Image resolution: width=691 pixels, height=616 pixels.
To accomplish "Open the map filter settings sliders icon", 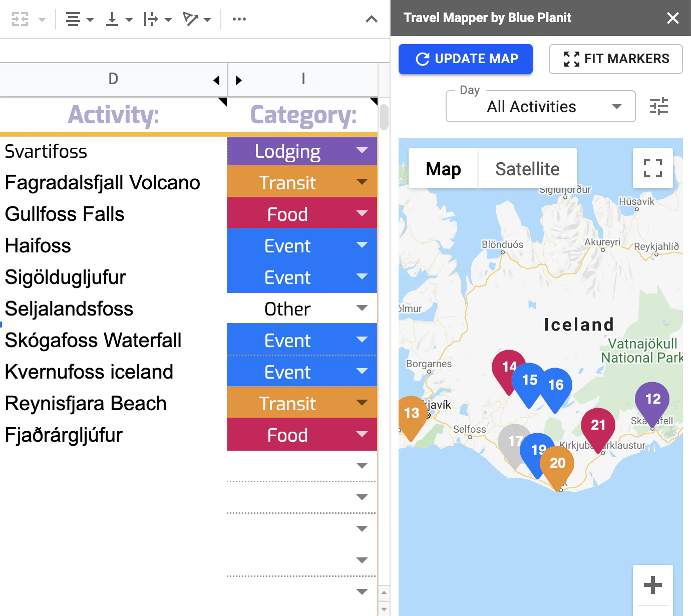I will click(659, 106).
